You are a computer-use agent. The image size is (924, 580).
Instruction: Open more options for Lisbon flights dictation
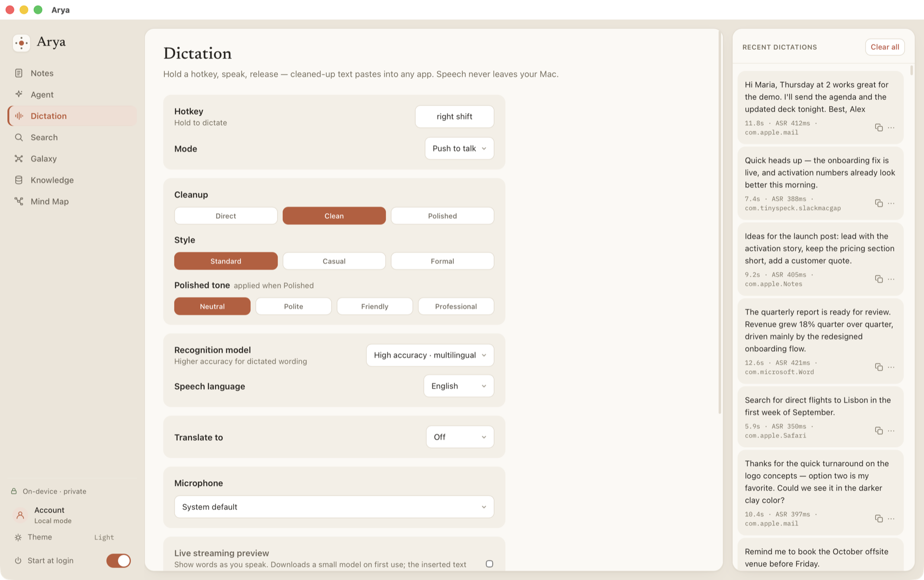coord(891,431)
